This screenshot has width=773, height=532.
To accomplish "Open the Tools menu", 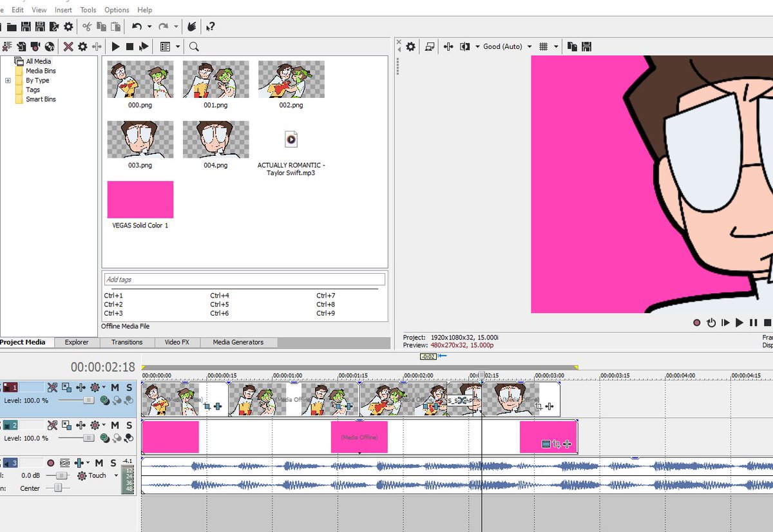I will click(x=88, y=10).
